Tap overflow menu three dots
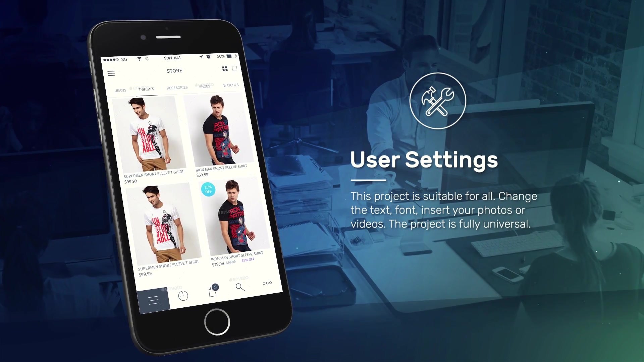This screenshot has height=362, width=644. point(267,283)
